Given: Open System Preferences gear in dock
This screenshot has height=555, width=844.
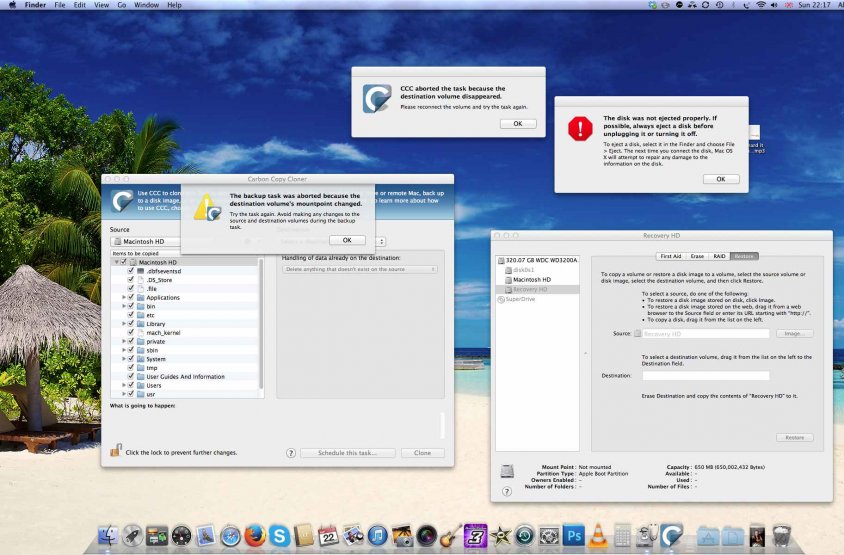Looking at the screenshot, I should point(549,536).
